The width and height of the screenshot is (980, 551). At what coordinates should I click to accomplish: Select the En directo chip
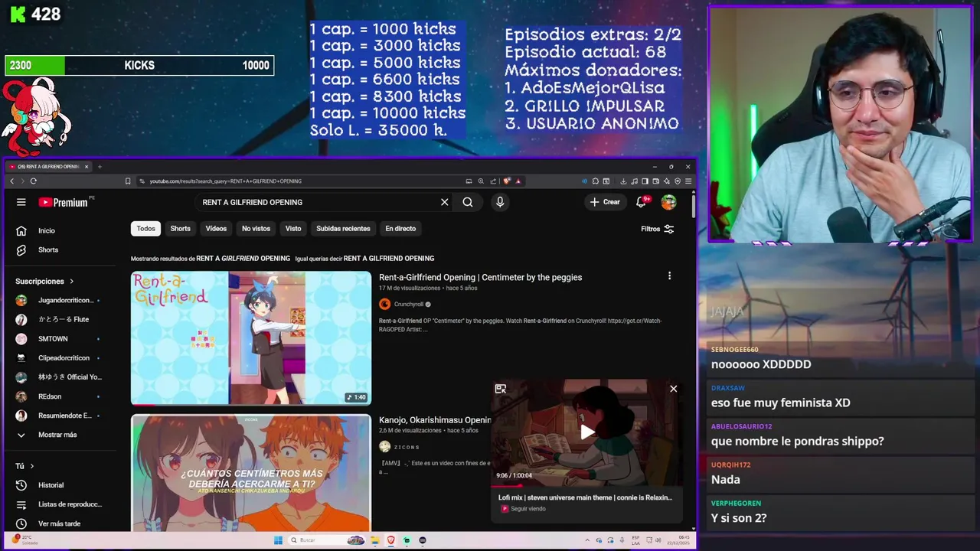(400, 229)
